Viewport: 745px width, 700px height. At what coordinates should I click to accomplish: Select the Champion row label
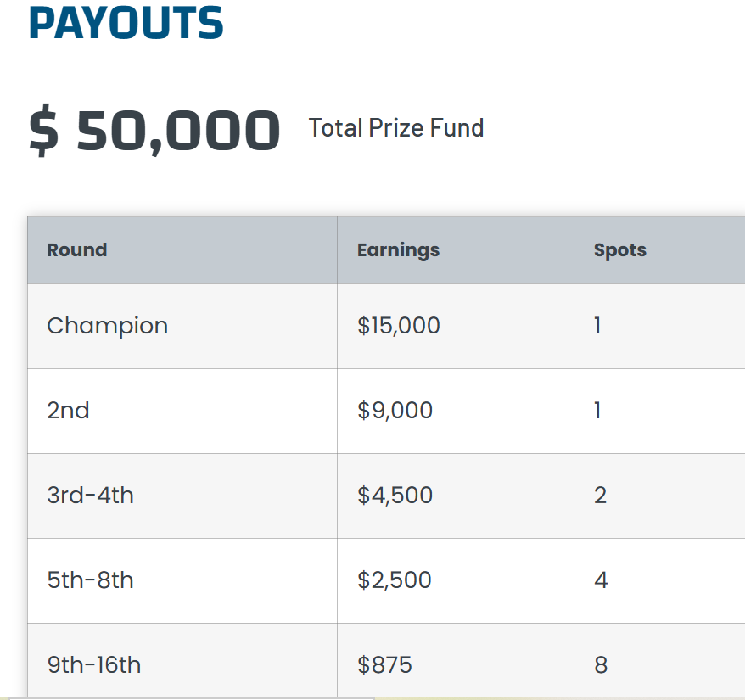tap(108, 326)
